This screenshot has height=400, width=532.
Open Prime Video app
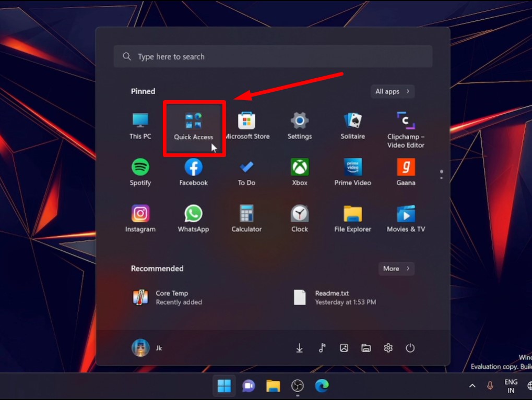coord(352,173)
